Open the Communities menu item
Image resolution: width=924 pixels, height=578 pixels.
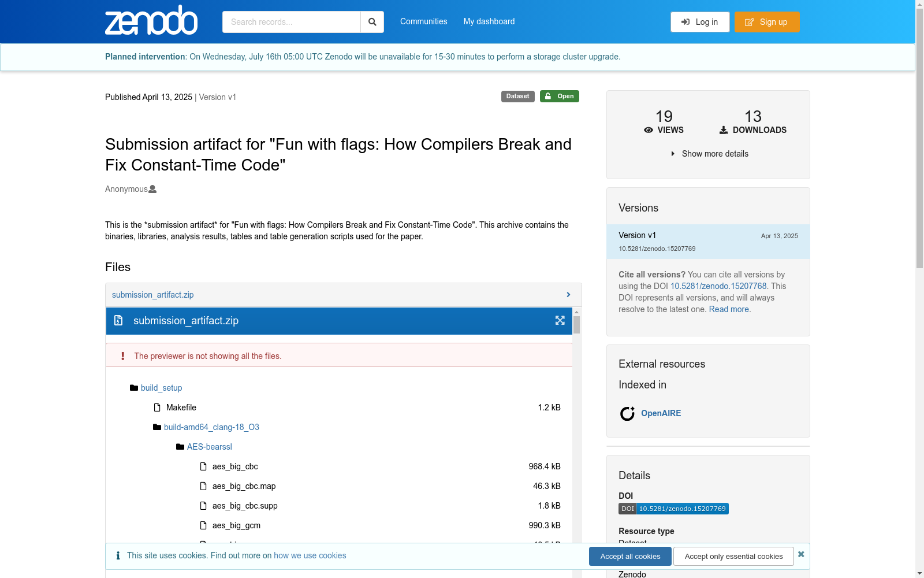[x=424, y=21]
